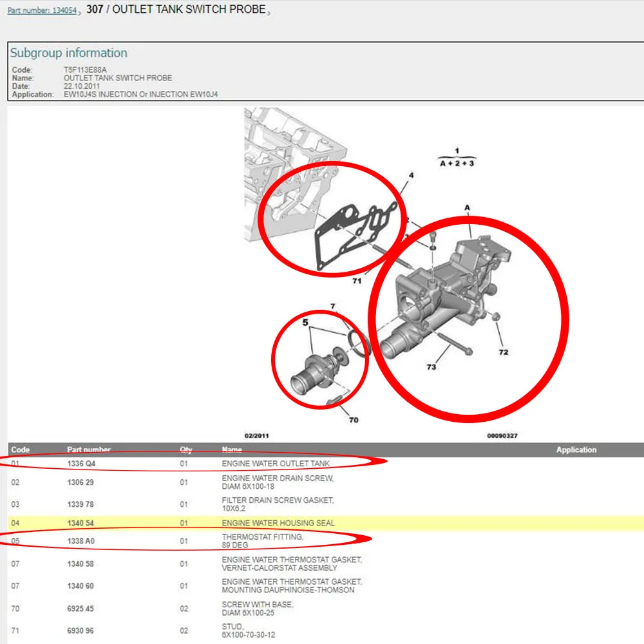Click callout '7' by the thermostat gasket ring
The image size is (644, 644).
click(x=333, y=307)
